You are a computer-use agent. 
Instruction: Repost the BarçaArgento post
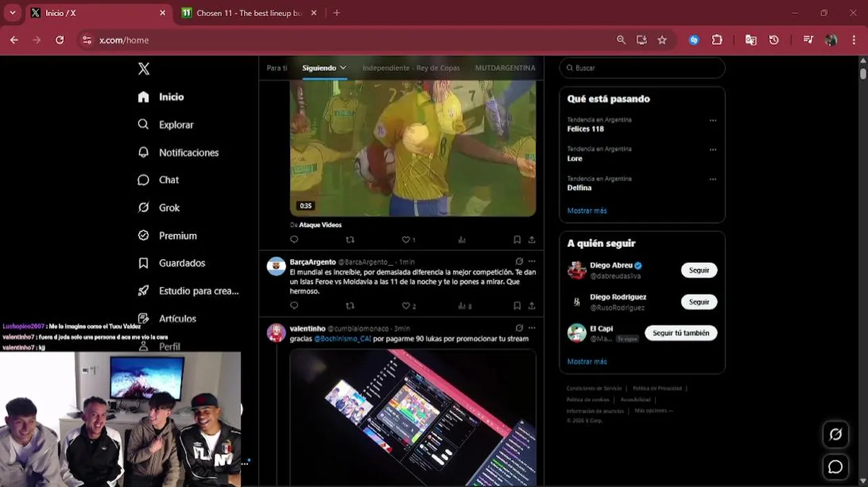tap(349, 306)
